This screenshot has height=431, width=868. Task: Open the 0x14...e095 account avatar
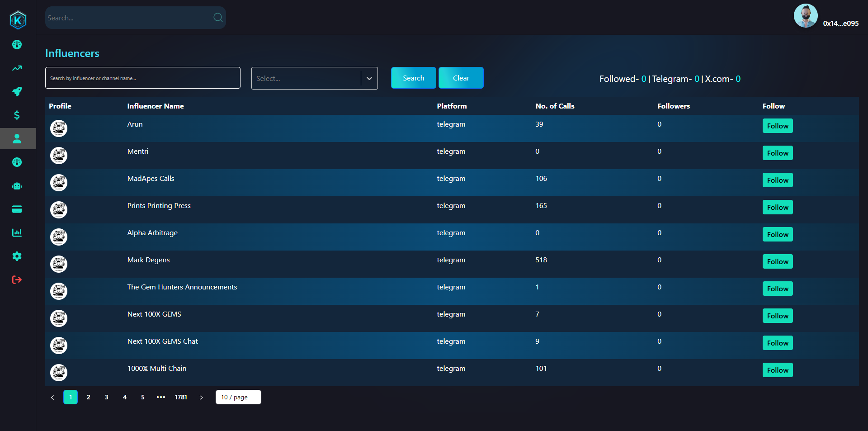tap(805, 16)
